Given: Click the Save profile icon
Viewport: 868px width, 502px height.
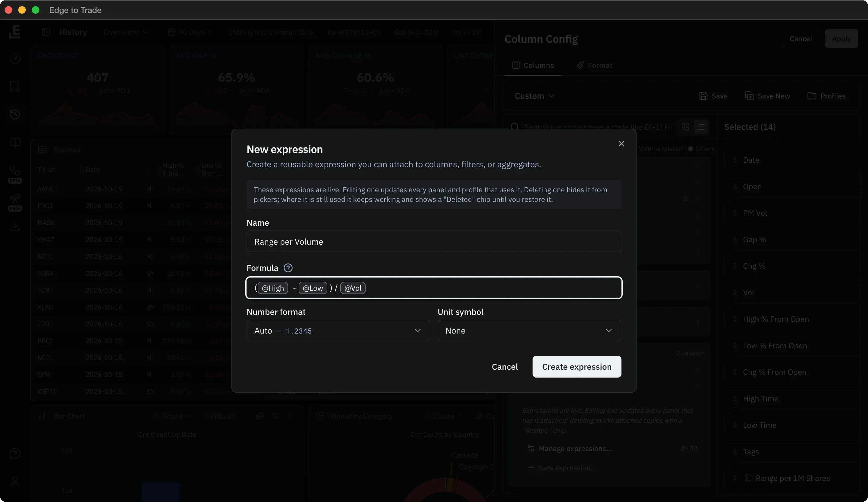Looking at the screenshot, I should (703, 96).
